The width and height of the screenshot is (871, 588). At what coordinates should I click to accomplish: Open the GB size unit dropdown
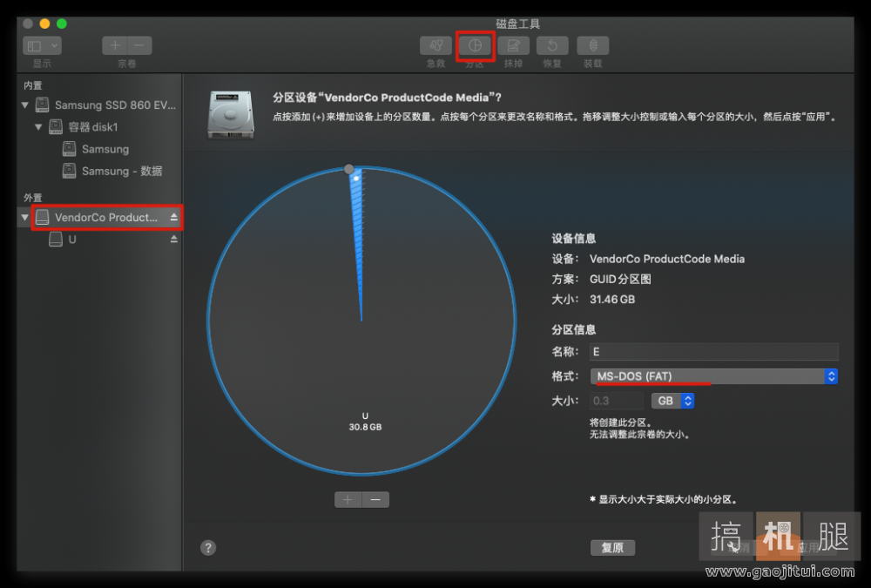point(672,401)
